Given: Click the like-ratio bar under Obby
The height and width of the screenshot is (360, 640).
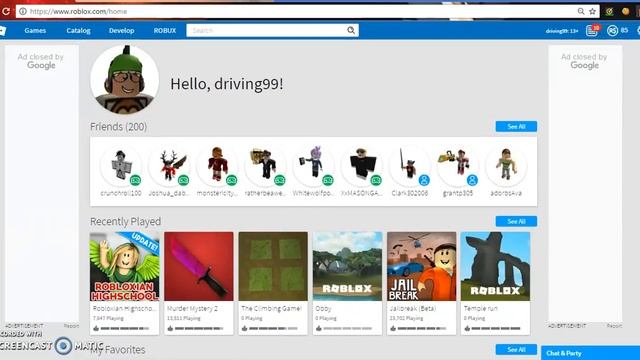Looking at the screenshot, I should click(x=347, y=328).
